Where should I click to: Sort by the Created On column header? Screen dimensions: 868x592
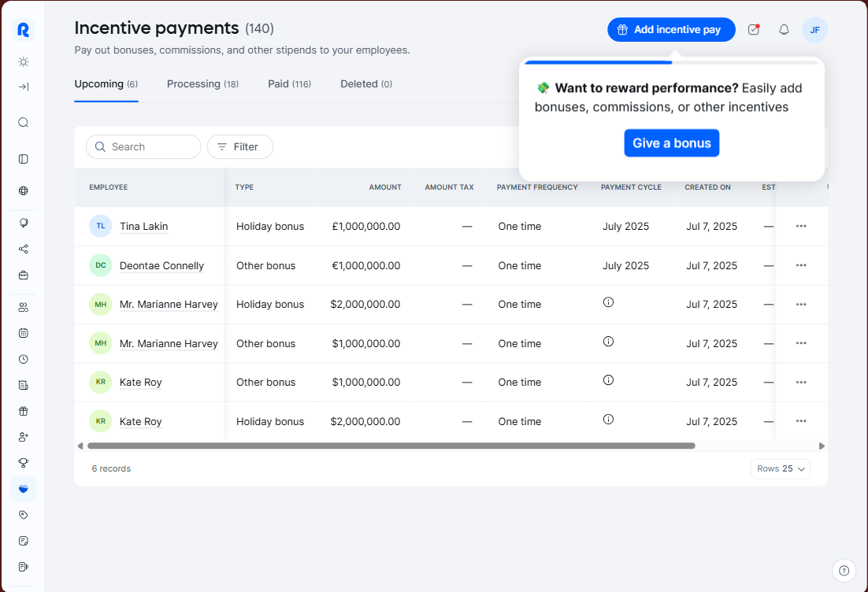click(x=707, y=187)
